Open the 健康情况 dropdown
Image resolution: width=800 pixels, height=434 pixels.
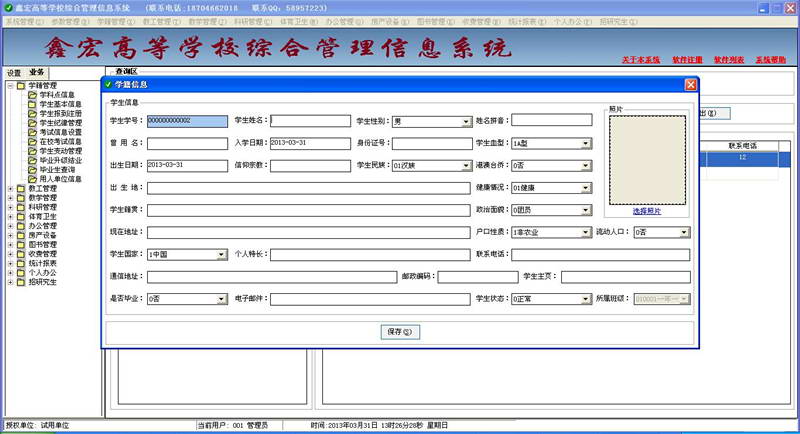(586, 188)
